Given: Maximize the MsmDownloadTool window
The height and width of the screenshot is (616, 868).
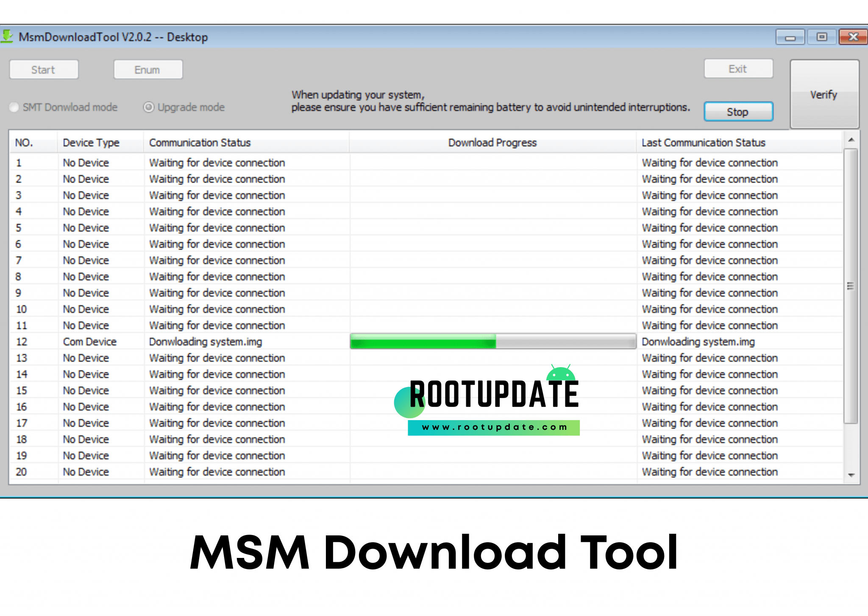Looking at the screenshot, I should tap(822, 37).
